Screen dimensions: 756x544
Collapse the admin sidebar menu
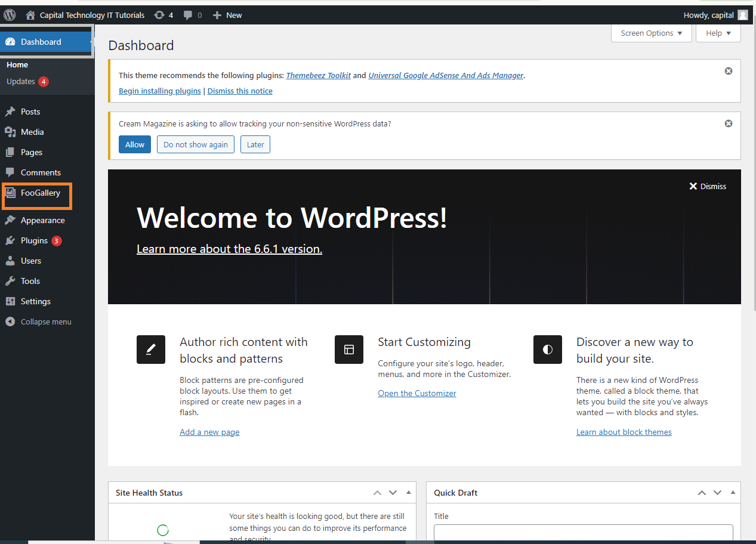[x=45, y=322]
